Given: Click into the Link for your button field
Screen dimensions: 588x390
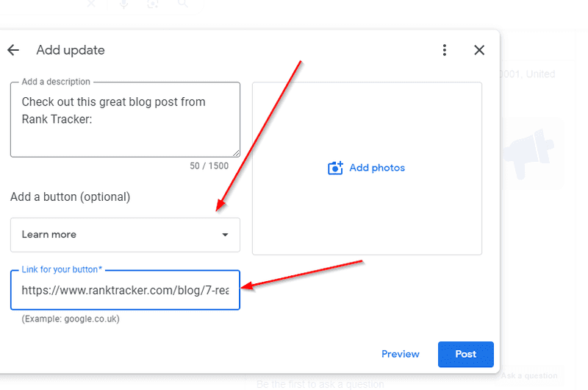Looking at the screenshot, I should (125, 290).
